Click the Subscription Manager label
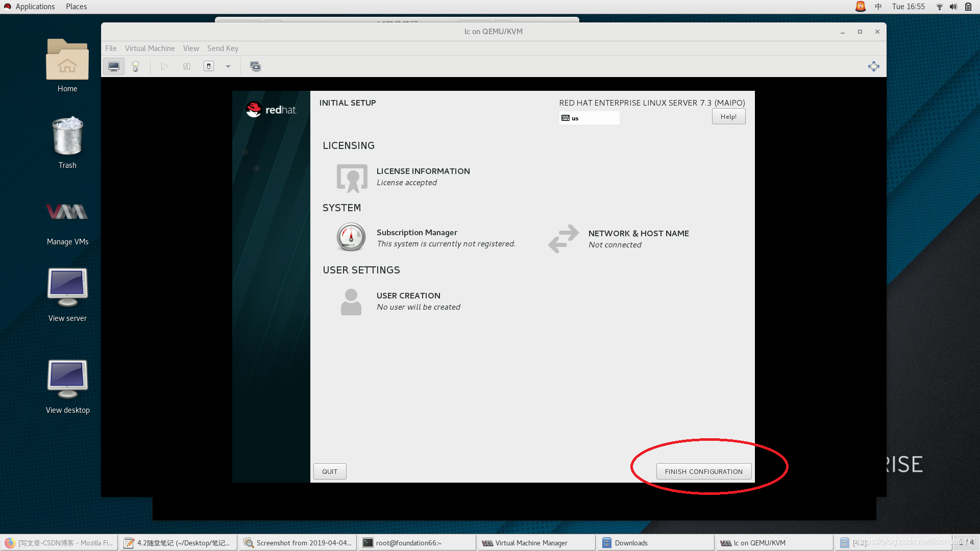Screen dimensions: 980x551 point(417,233)
